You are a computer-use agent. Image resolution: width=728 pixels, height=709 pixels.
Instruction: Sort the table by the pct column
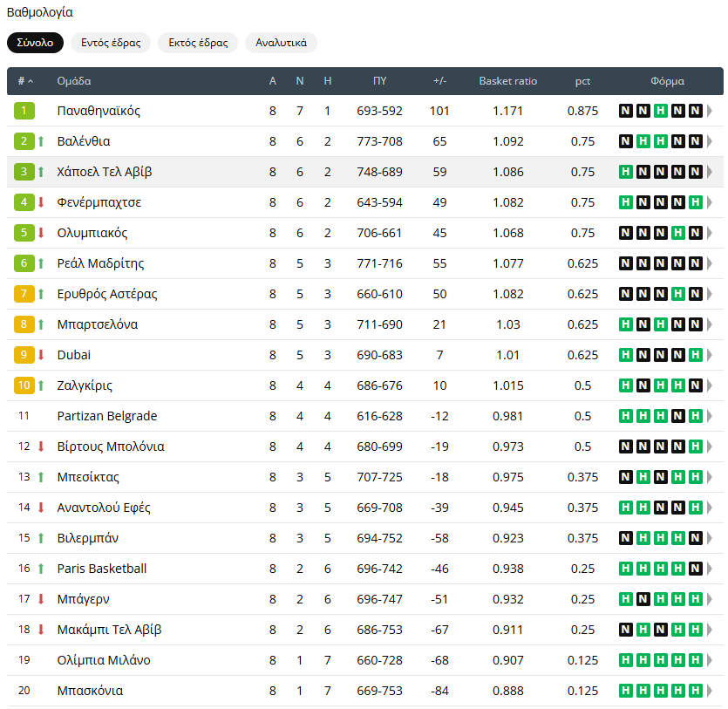pyautogui.click(x=582, y=81)
